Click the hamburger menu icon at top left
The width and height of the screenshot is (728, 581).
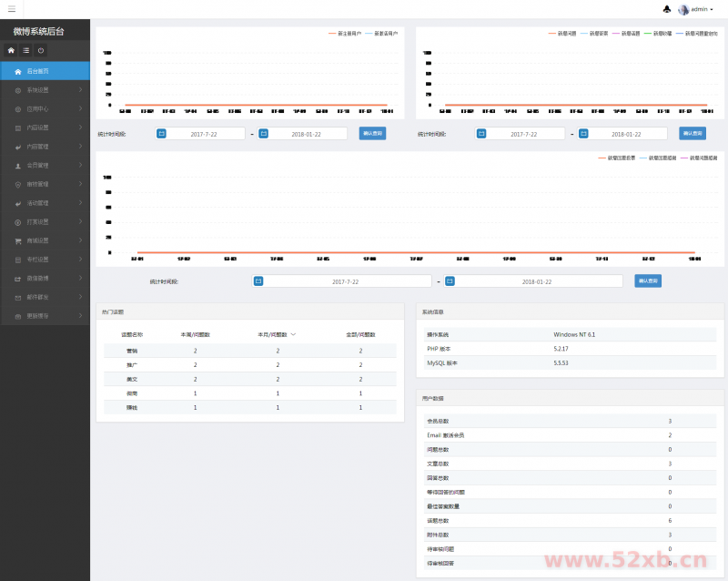click(x=11, y=9)
